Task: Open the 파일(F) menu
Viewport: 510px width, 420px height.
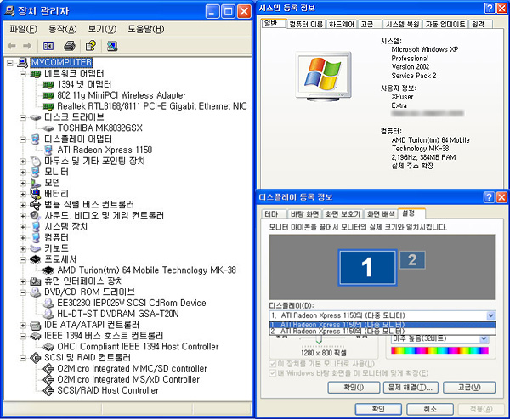Action: pos(23,29)
